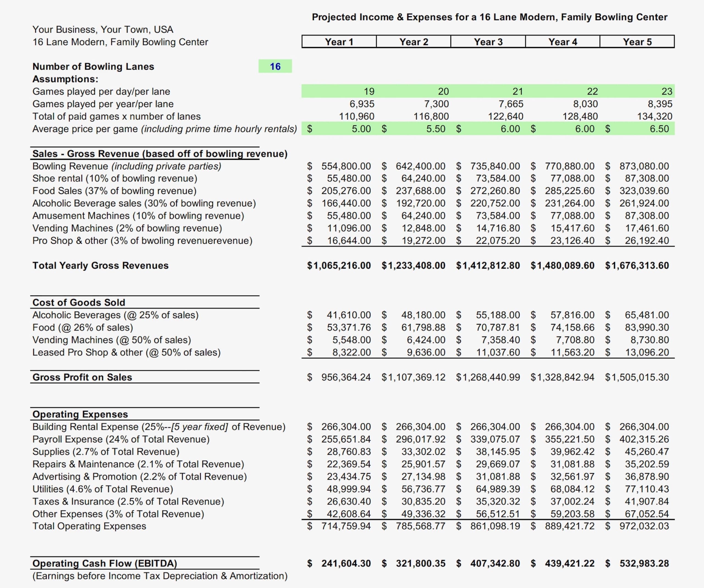This screenshot has height=588, width=704.
Task: Click the Year 3 column header
Action: coord(488,42)
